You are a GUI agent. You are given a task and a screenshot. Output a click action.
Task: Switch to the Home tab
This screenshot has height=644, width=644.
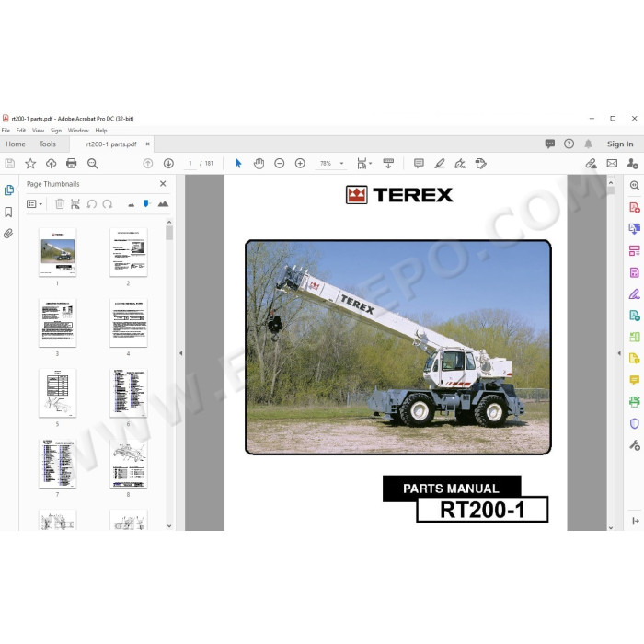pos(16,144)
